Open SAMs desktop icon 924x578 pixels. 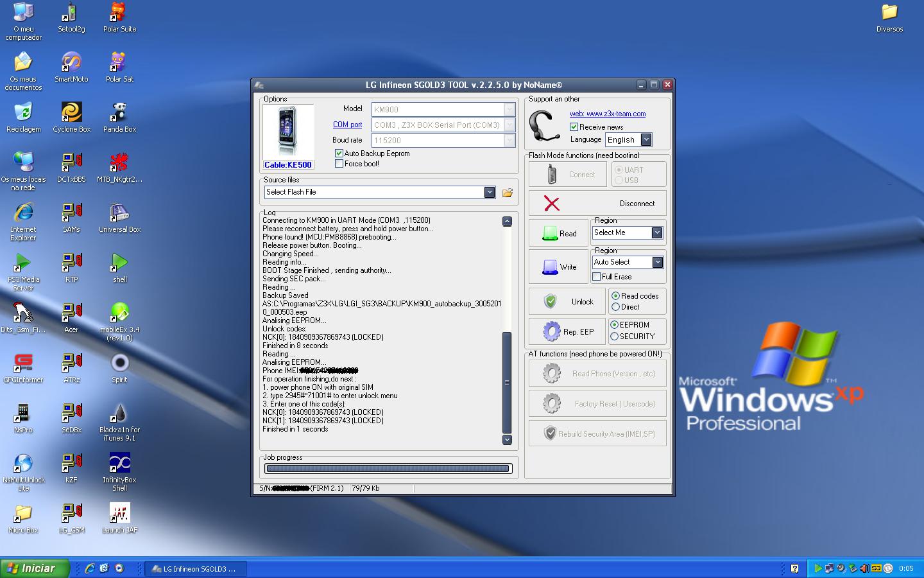71,217
